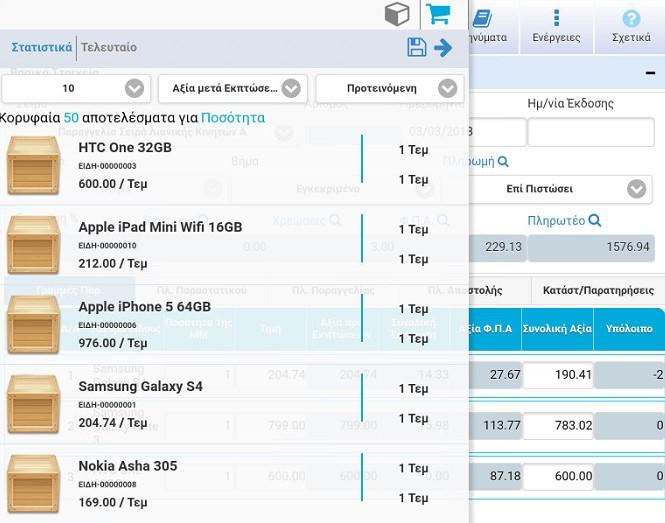
Task: Open the Κατάστ/Παρατηρήσεις tab
Action: pyautogui.click(x=598, y=291)
